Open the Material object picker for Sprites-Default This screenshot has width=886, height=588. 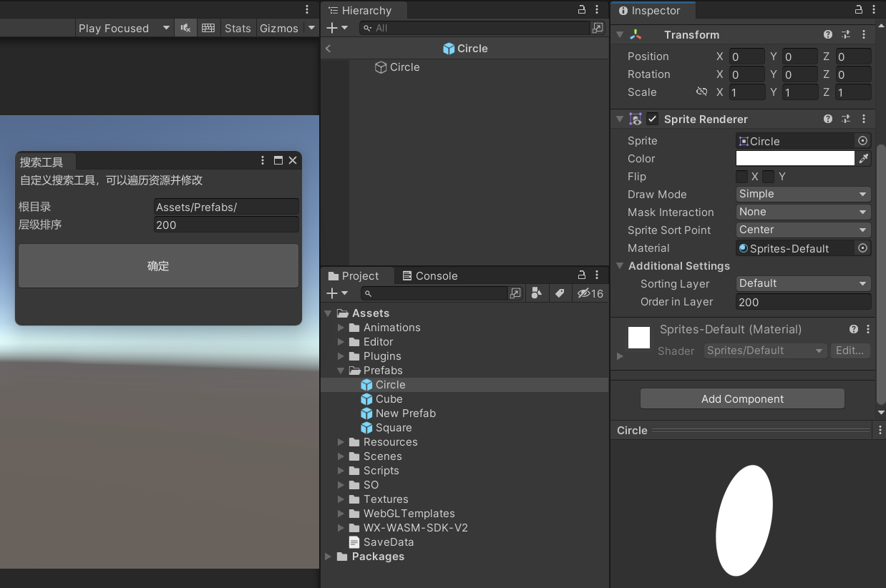click(x=862, y=248)
